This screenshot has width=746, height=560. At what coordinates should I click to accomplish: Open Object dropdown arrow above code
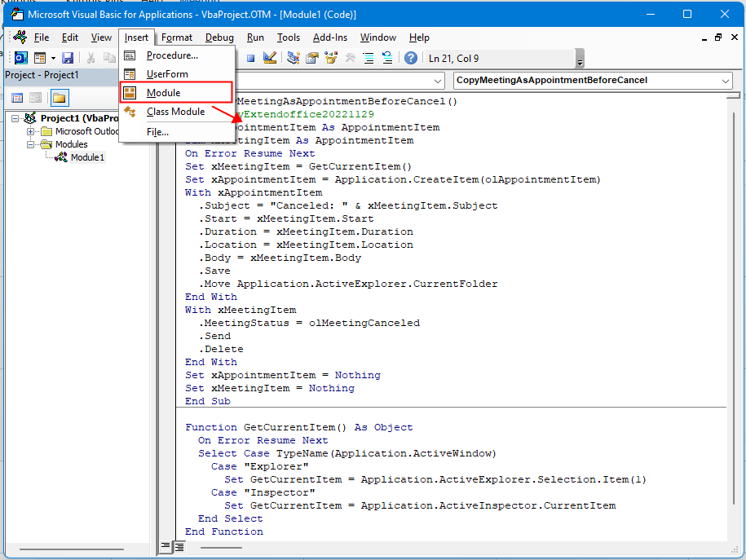[438, 81]
